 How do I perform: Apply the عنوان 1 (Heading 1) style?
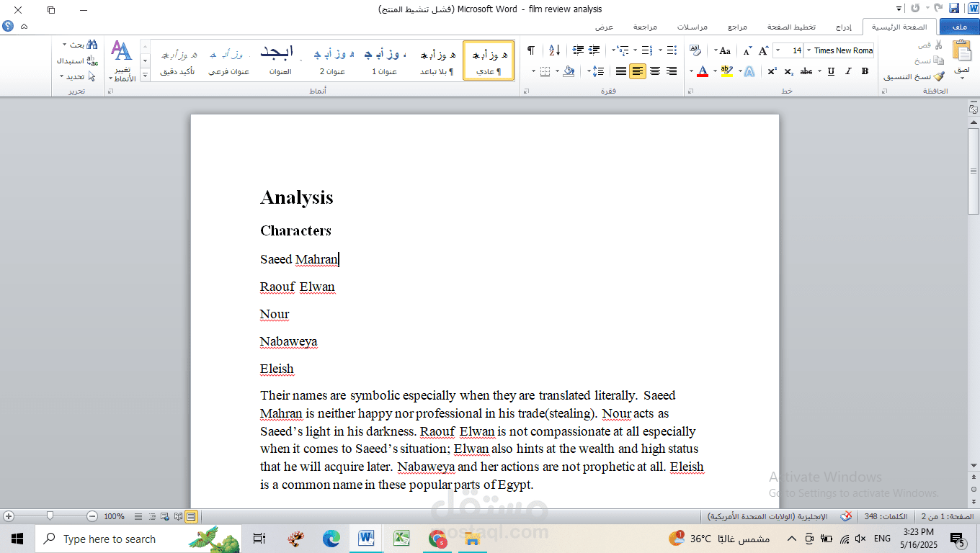[x=384, y=60]
